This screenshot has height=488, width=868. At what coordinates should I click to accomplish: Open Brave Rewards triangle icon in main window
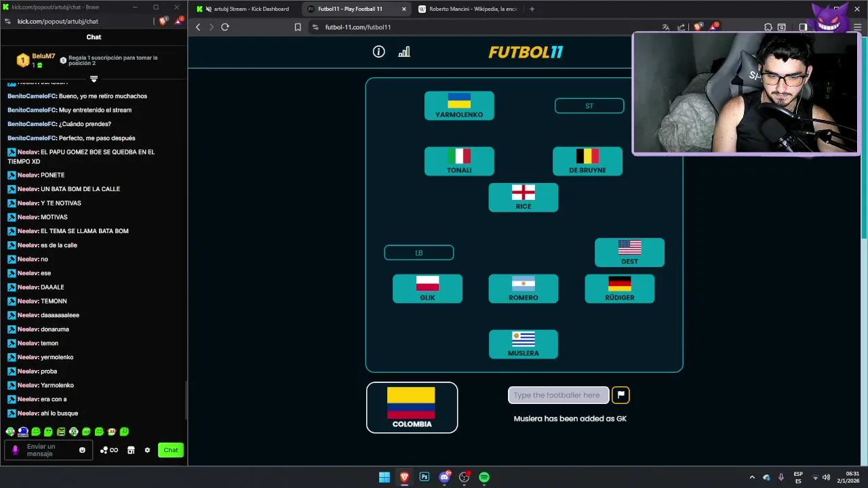(714, 27)
